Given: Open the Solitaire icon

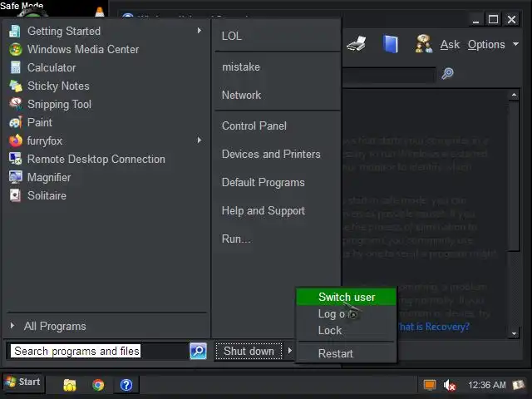Looking at the screenshot, I should point(15,195).
